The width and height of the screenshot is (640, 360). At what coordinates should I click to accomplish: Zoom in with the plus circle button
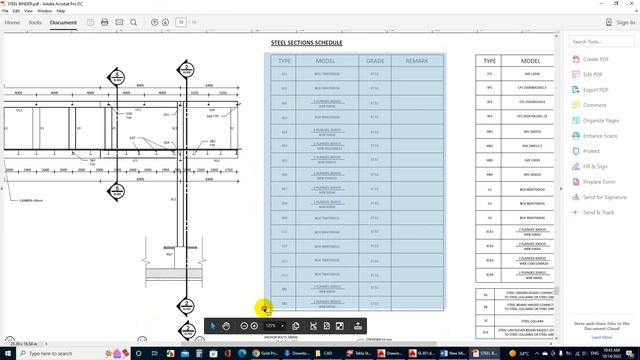254,326
